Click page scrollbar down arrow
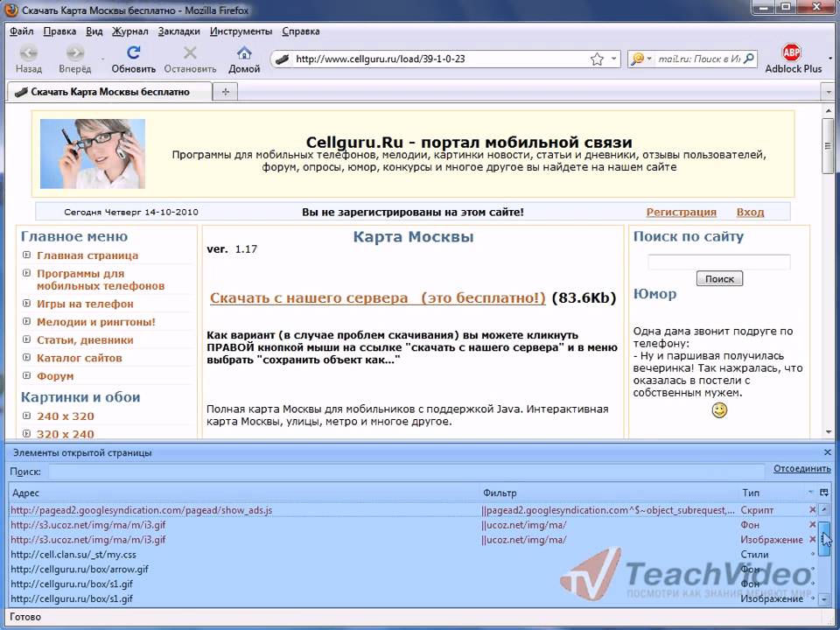Image resolution: width=840 pixels, height=630 pixels. click(829, 431)
